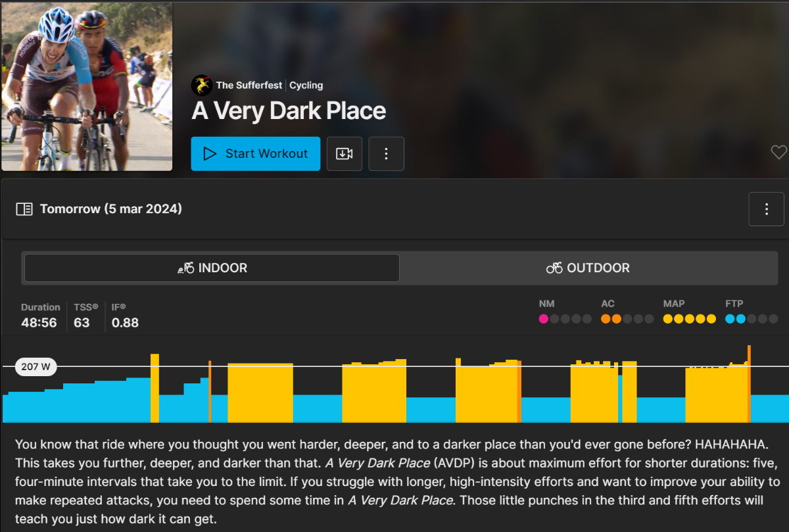789x532 pixels.
Task: Switch to the INDOOR tab
Action: click(212, 268)
